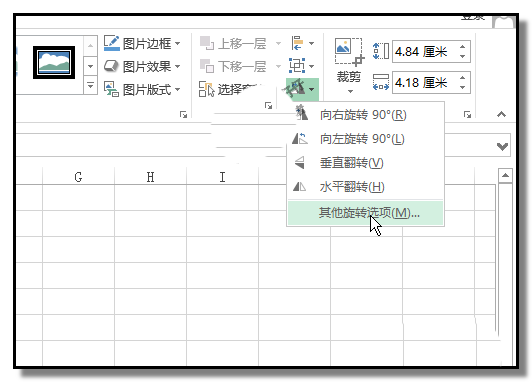Click the picture layout icon
Screen dimensions: 532x382
pyautogui.click(x=111, y=90)
